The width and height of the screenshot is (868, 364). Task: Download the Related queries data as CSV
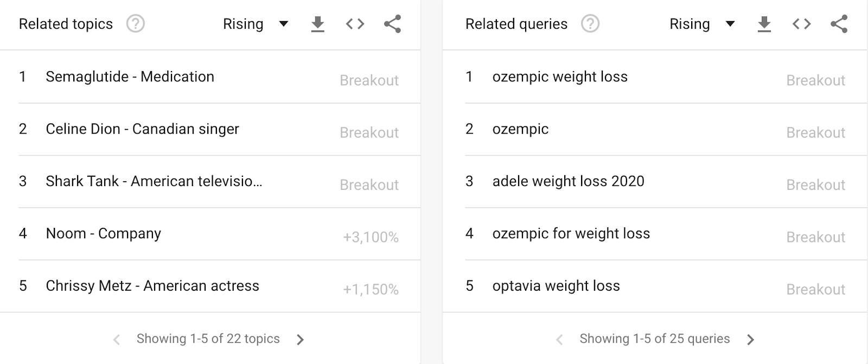[764, 24]
